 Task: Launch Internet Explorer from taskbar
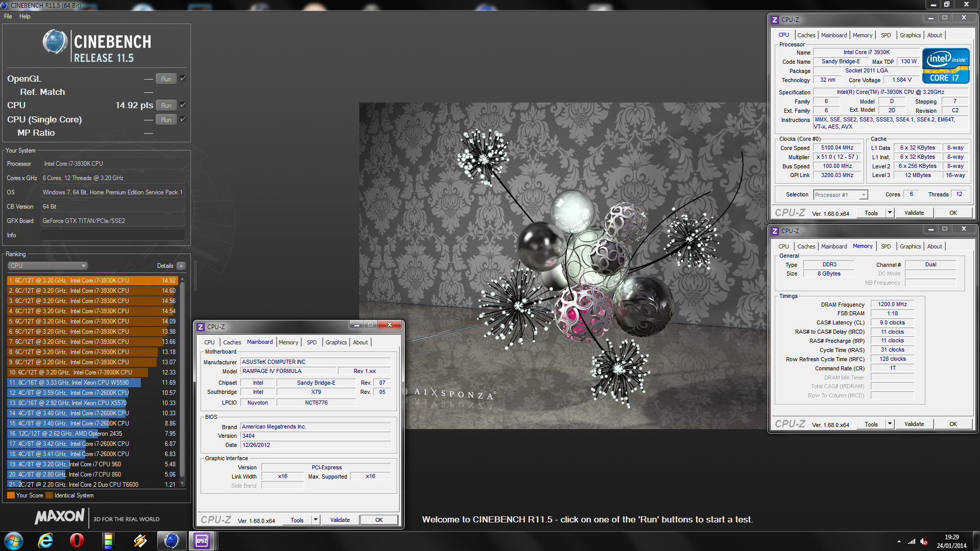click(46, 541)
